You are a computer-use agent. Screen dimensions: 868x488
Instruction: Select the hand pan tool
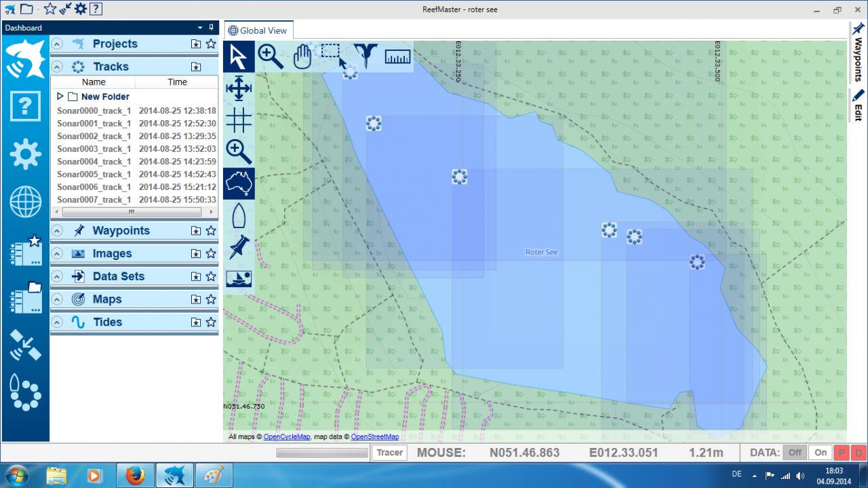pos(302,56)
